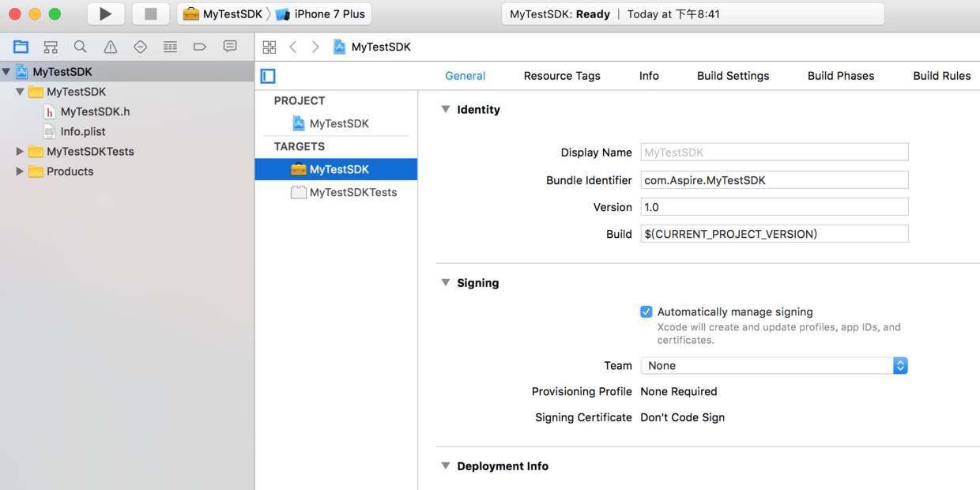Run the project with the Play button
The height and width of the screenshot is (490, 980).
point(105,13)
